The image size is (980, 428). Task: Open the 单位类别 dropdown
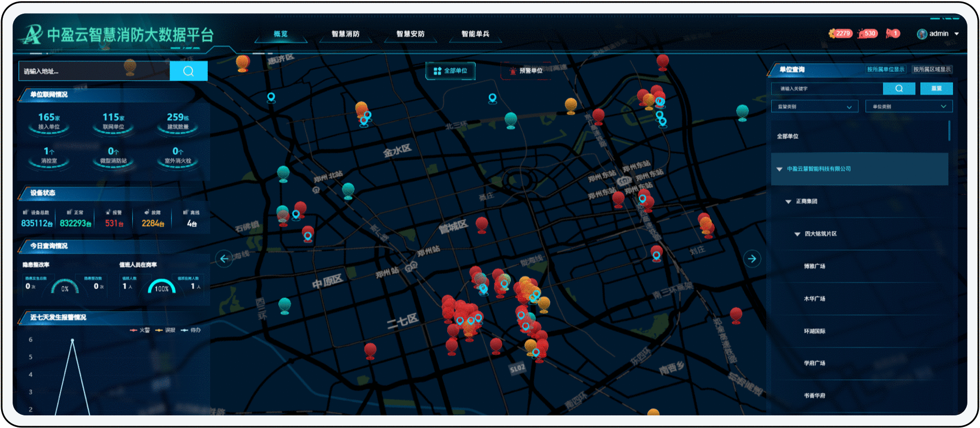pyautogui.click(x=909, y=106)
